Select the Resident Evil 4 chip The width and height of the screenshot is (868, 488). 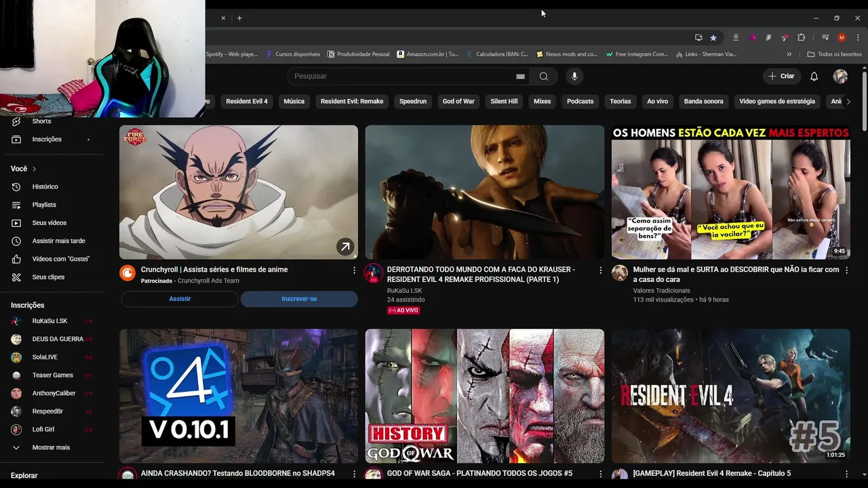[247, 102]
